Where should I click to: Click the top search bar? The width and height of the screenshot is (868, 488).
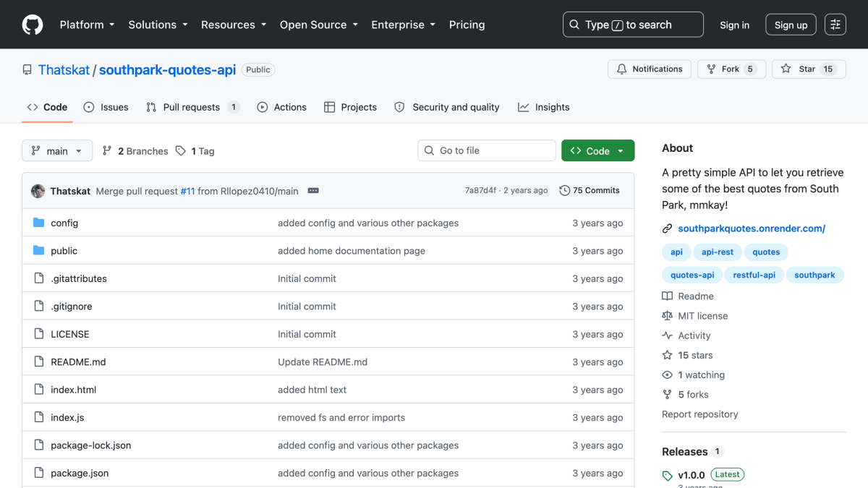(x=633, y=25)
